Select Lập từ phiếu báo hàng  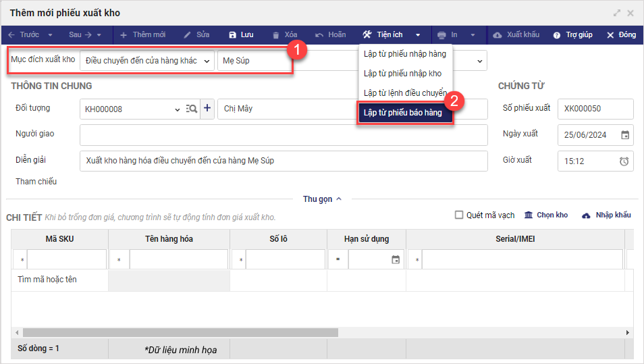[x=405, y=113]
